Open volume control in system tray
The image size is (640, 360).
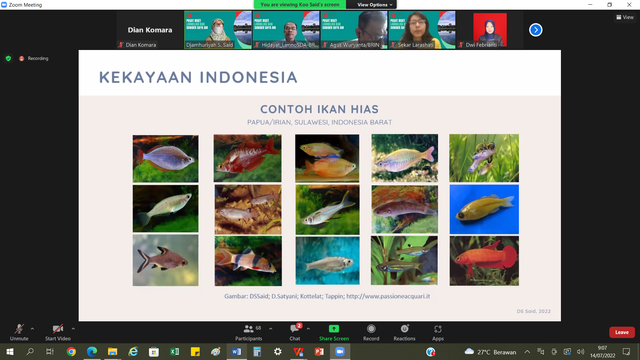580,351
